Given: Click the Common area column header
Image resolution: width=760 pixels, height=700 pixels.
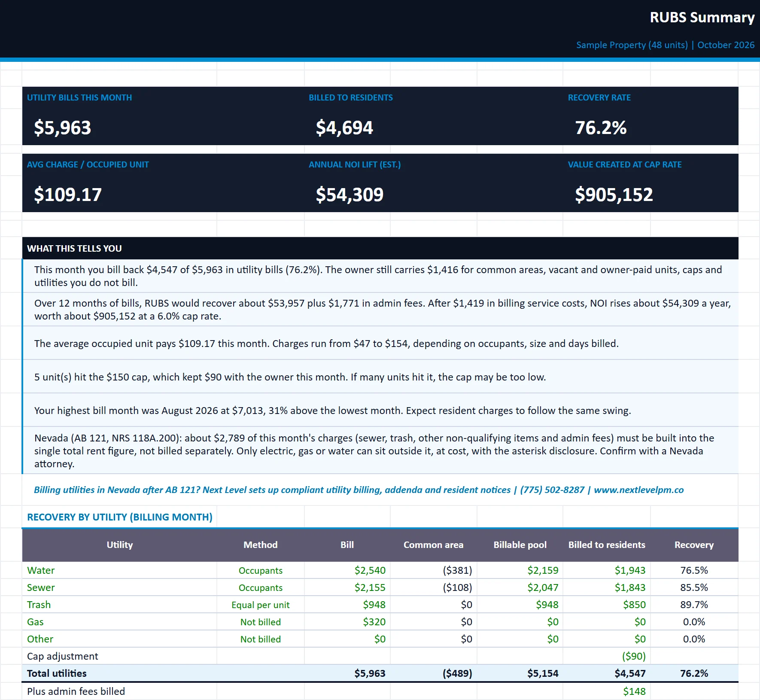Looking at the screenshot, I should pyautogui.click(x=434, y=545).
